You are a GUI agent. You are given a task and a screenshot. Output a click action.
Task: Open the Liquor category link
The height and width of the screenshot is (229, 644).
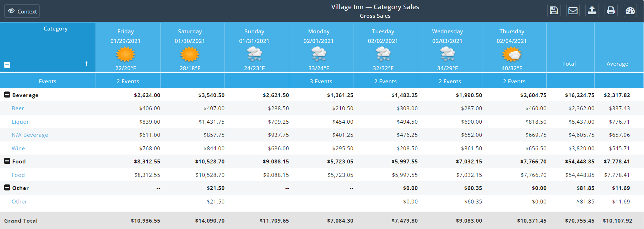20,122
